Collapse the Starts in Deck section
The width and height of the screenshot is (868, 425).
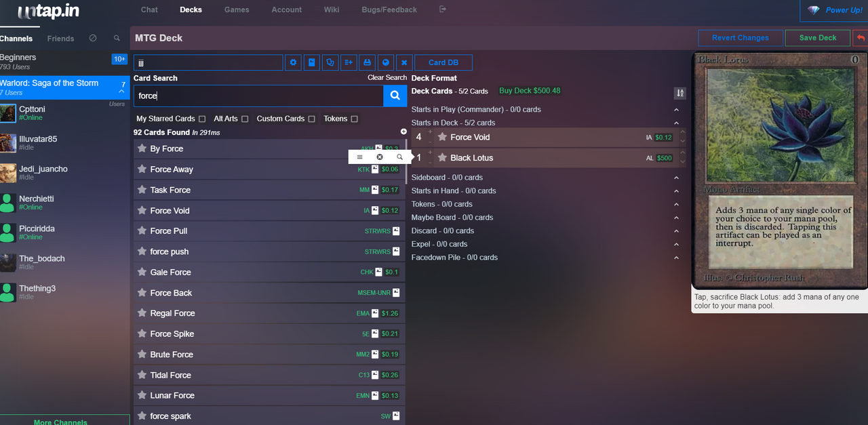tap(676, 123)
